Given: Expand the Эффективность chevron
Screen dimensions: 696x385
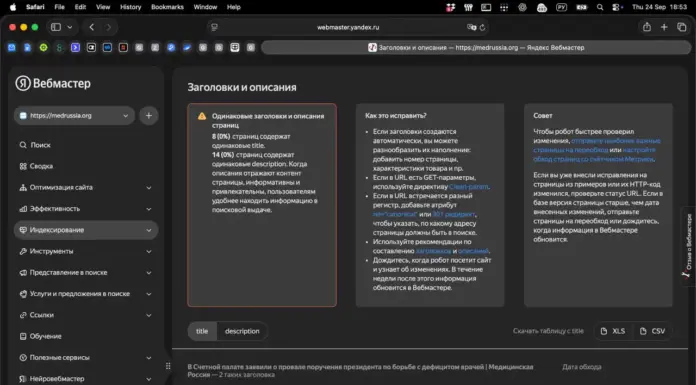Looking at the screenshot, I should point(149,209).
